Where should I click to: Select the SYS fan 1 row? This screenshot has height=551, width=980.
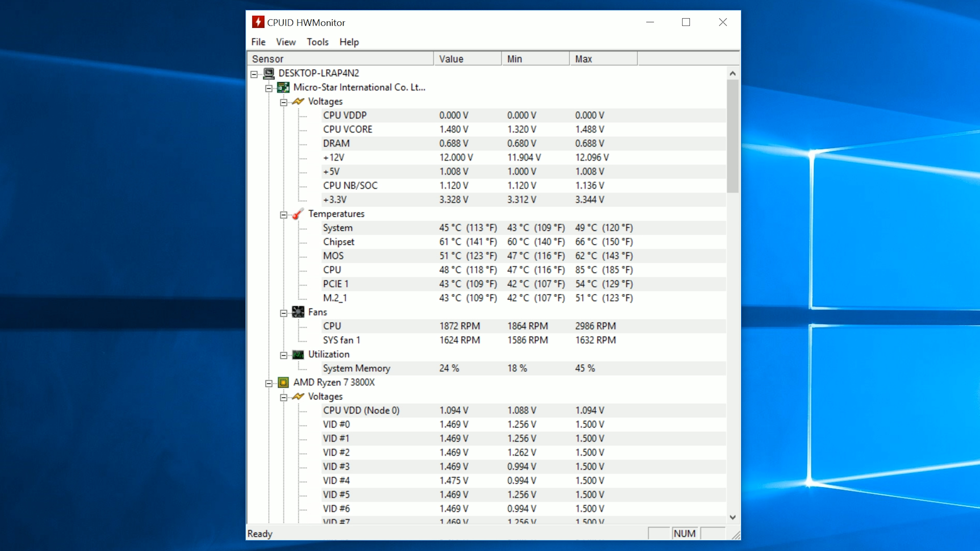[x=523, y=340]
